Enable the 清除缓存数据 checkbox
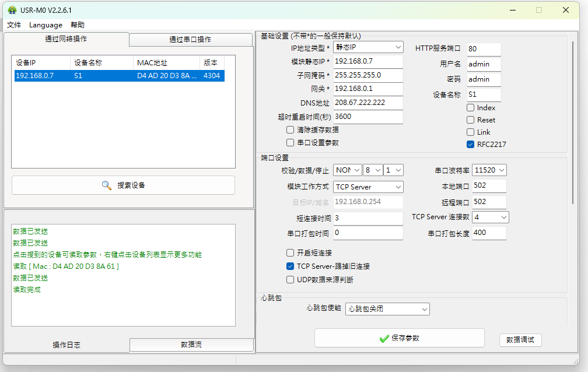The height and width of the screenshot is (372, 588). click(x=290, y=130)
